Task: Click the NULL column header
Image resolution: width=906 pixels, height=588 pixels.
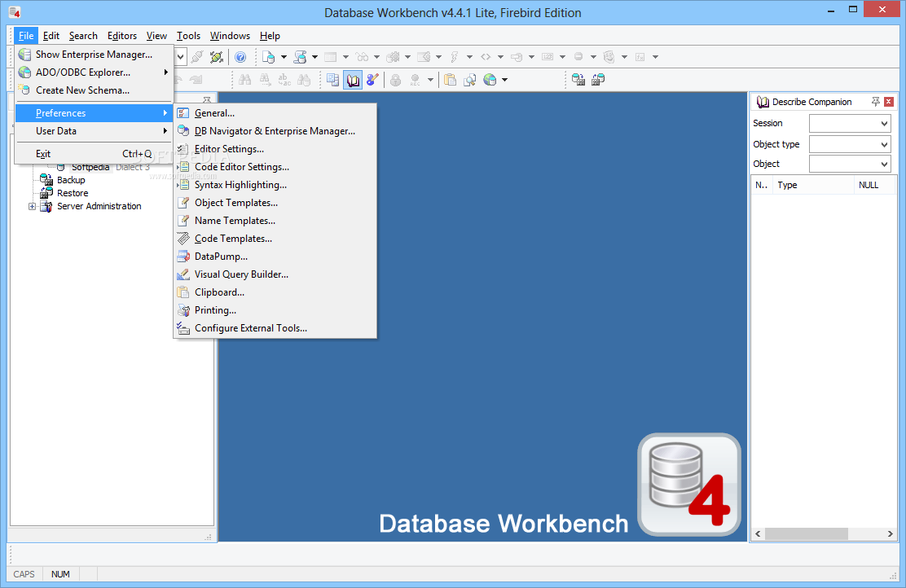Action: coord(873,185)
